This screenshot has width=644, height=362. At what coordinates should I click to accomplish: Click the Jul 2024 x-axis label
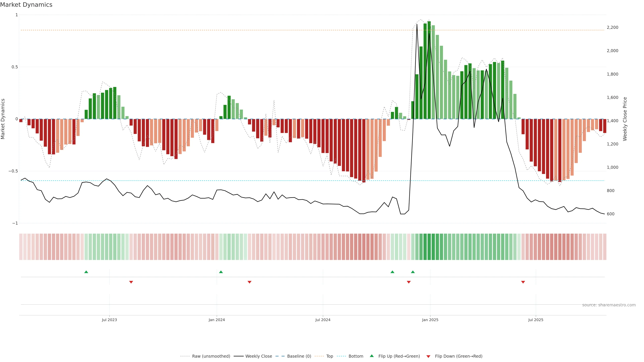(x=323, y=320)
